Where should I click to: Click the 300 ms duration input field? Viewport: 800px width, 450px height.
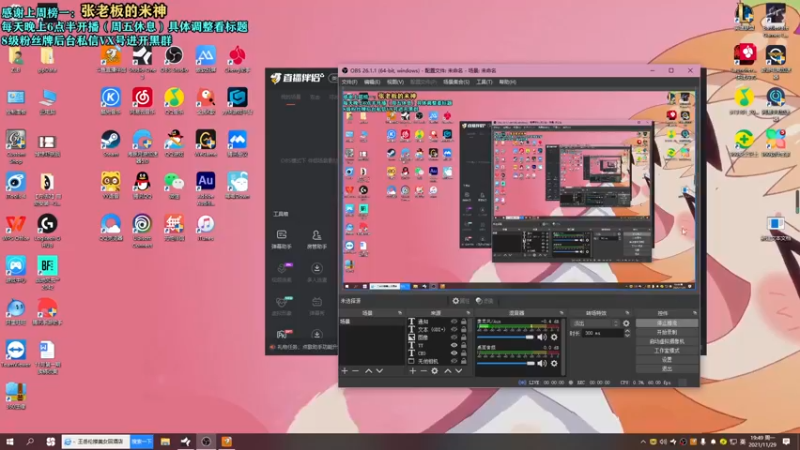coord(603,333)
